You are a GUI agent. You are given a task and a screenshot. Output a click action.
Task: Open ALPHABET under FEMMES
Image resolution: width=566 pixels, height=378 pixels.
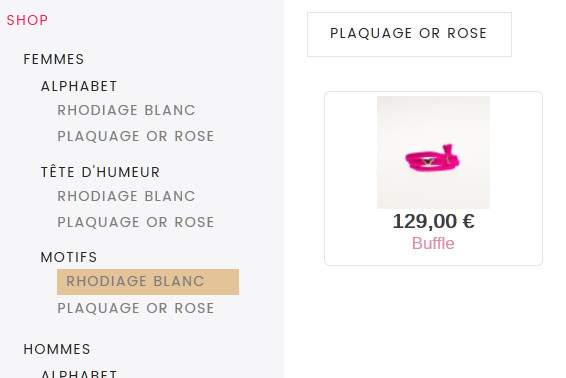(x=79, y=86)
